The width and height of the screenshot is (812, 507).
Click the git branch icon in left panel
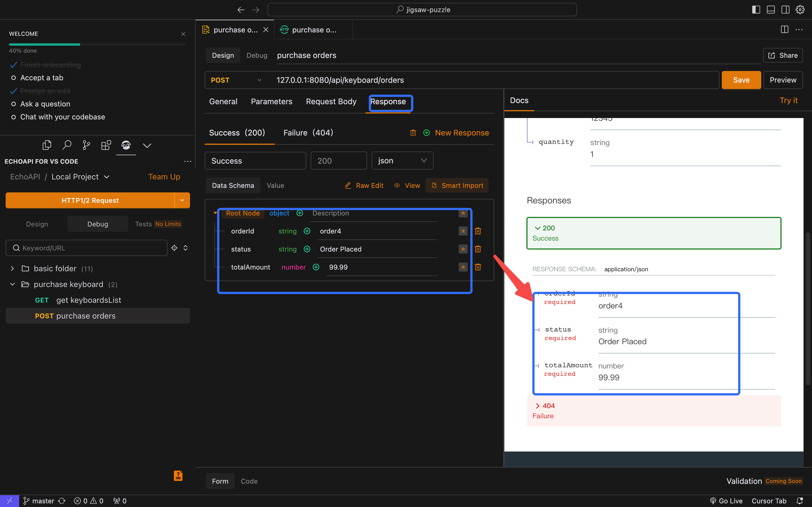(x=85, y=144)
